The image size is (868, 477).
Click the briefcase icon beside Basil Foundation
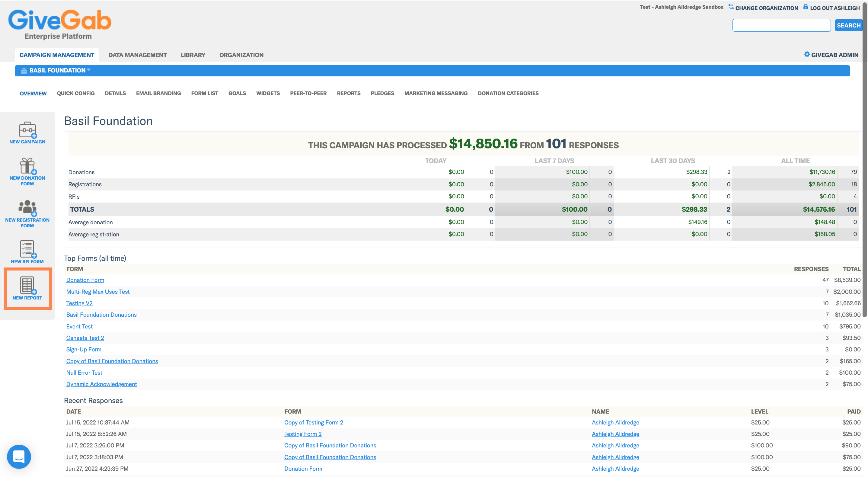(24, 70)
